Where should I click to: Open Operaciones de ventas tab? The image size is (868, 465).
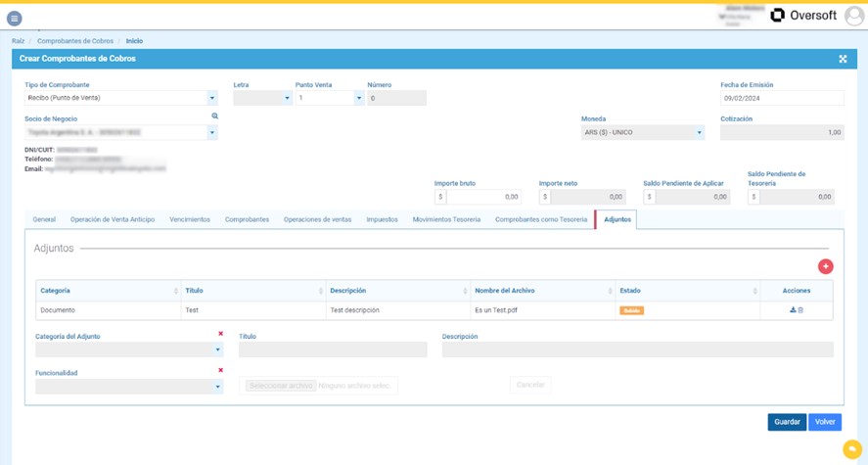pyautogui.click(x=317, y=219)
